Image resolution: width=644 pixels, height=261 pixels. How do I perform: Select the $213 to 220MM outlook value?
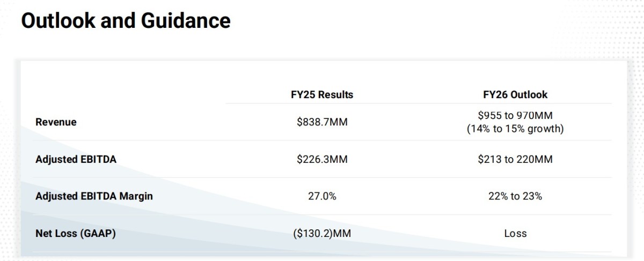pos(515,159)
